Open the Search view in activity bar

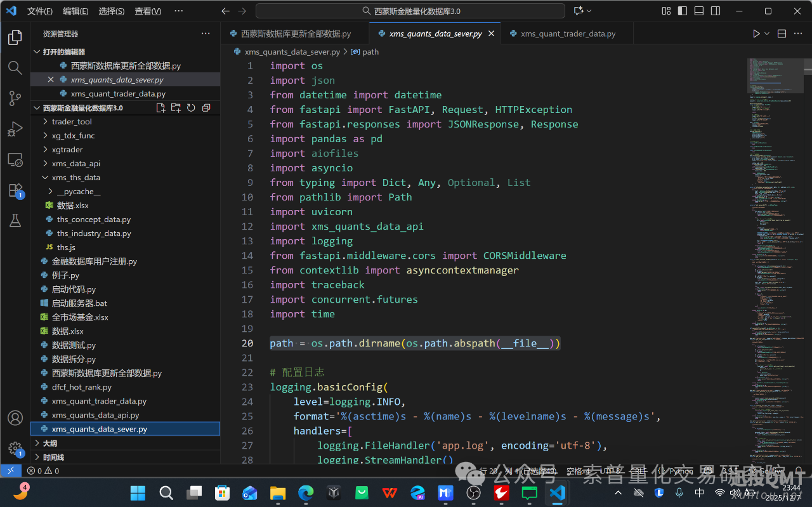pyautogui.click(x=15, y=67)
